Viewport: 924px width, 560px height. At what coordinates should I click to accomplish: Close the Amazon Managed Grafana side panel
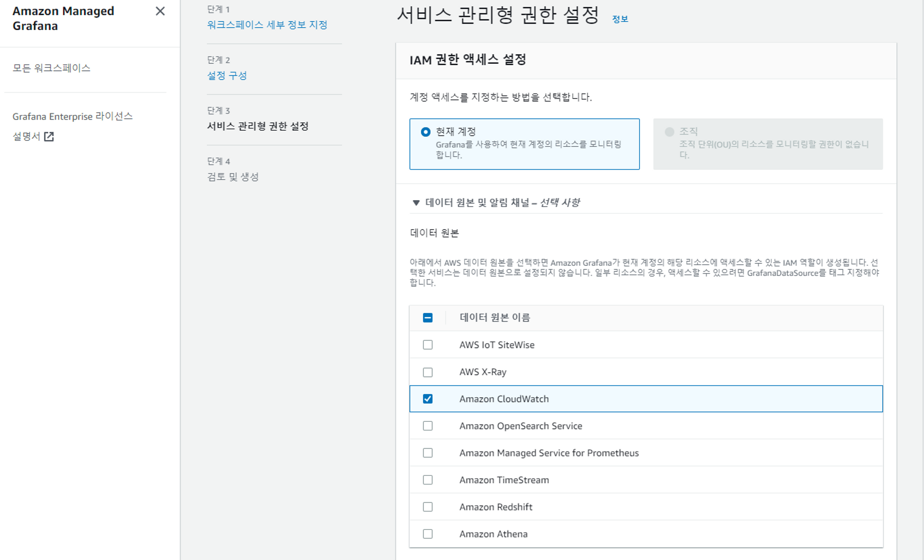(160, 11)
